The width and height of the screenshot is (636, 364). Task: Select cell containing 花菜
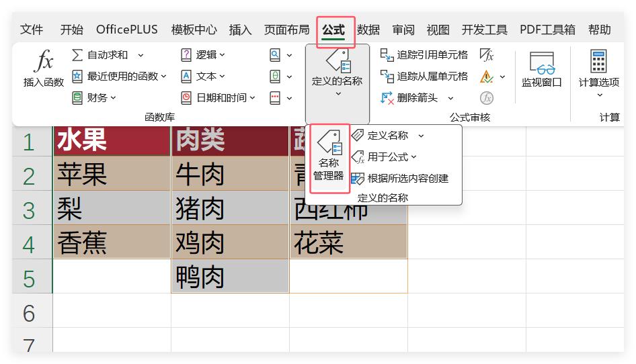click(x=348, y=242)
